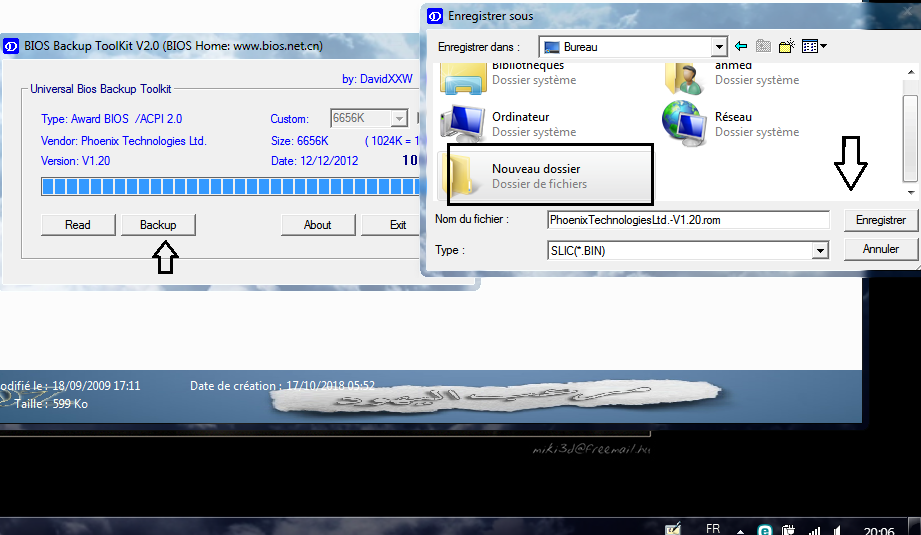Click the Ordinateur label text
The width and height of the screenshot is (921, 535).
click(x=520, y=117)
